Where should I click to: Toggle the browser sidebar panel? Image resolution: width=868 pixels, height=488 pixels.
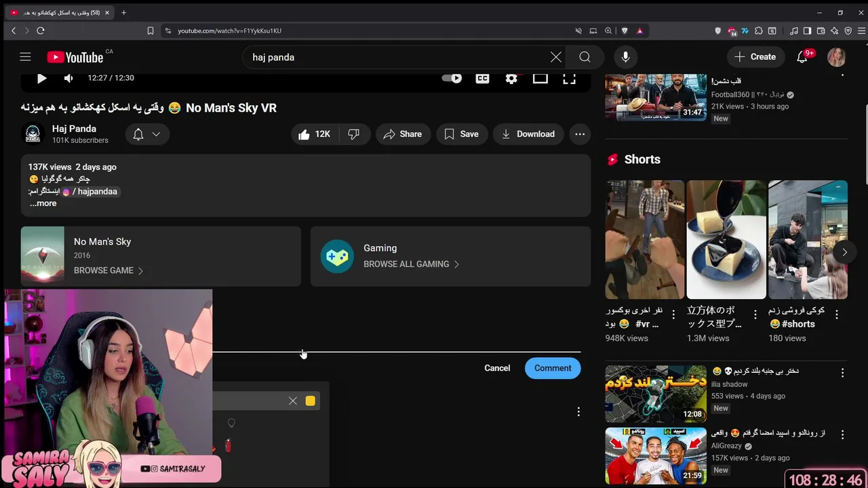pyautogui.click(x=807, y=30)
